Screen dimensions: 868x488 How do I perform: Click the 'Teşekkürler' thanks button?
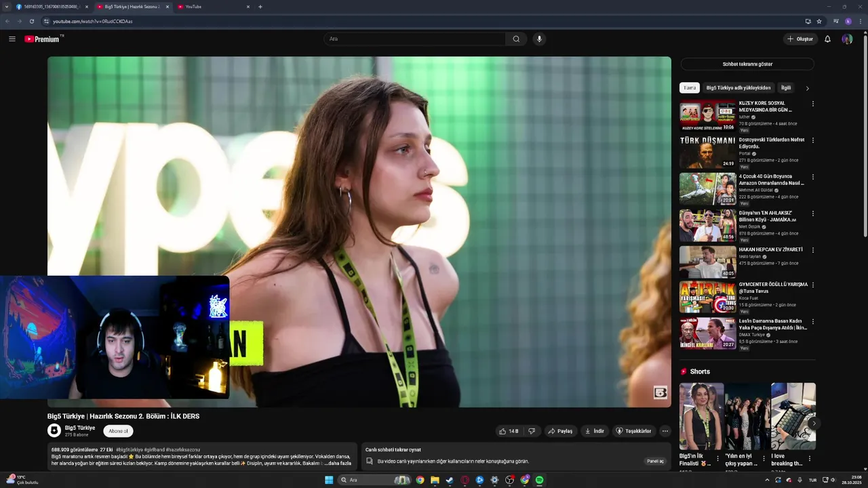pyautogui.click(x=633, y=431)
